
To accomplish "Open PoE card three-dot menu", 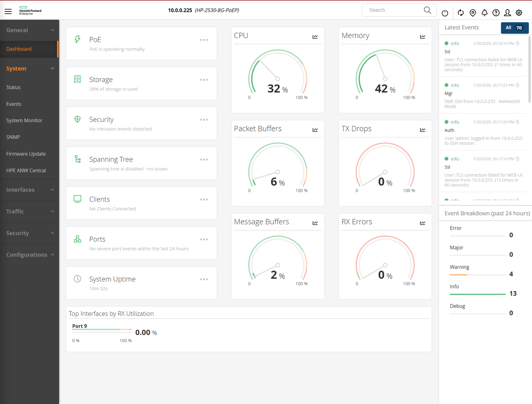I will click(204, 40).
